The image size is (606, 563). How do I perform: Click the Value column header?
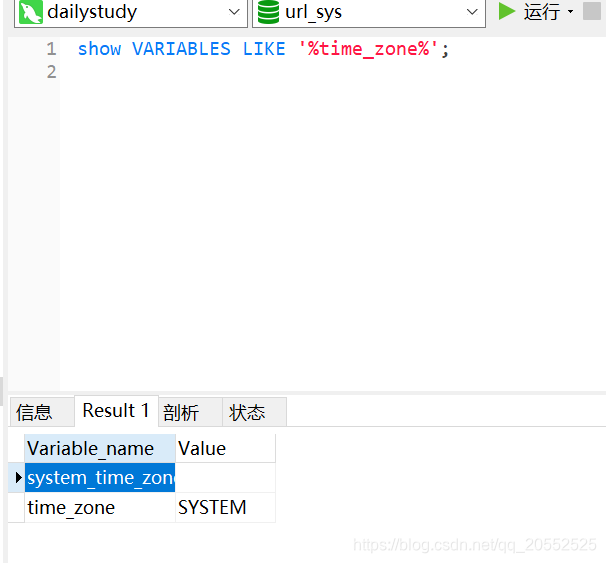[225, 449]
